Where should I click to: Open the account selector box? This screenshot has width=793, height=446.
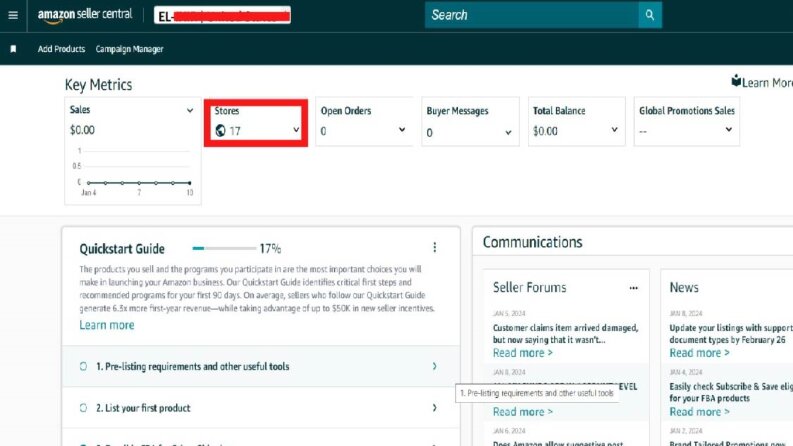pos(222,16)
